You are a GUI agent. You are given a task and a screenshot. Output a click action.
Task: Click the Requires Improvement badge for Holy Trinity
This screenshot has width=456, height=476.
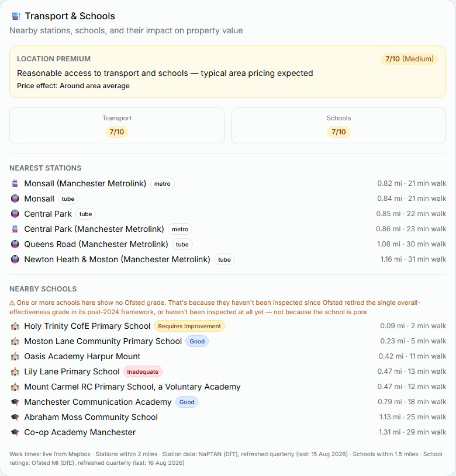pos(189,326)
